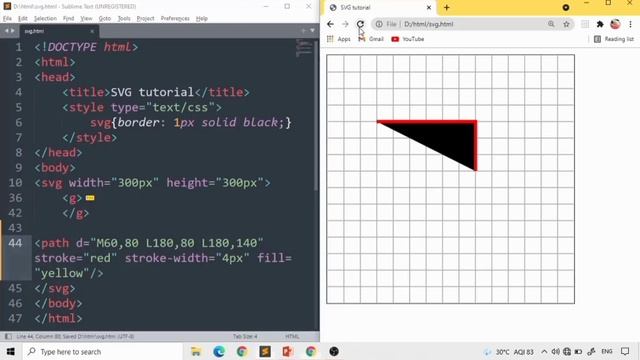Viewport: 640px width, 360px height.
Task: Change Tab Size setting in status bar
Action: [x=245, y=336]
